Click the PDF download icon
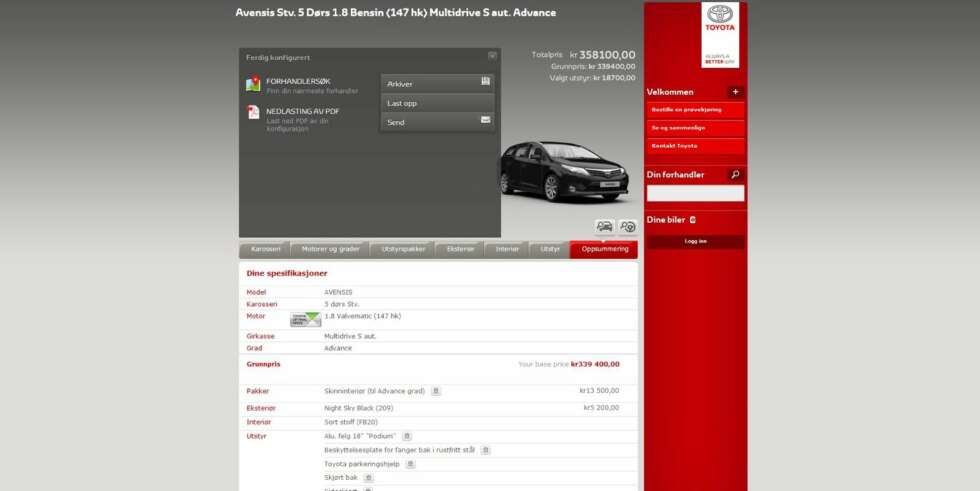 tap(253, 112)
